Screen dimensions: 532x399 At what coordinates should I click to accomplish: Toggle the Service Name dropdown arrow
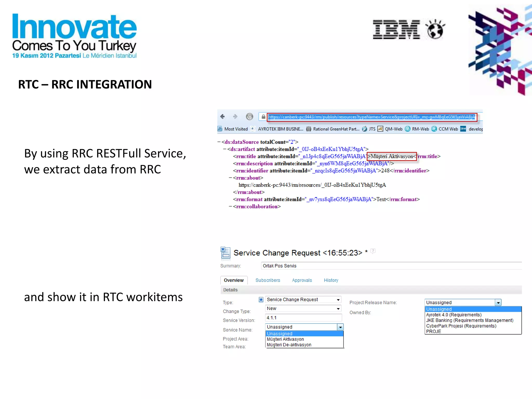pyautogui.click(x=340, y=327)
